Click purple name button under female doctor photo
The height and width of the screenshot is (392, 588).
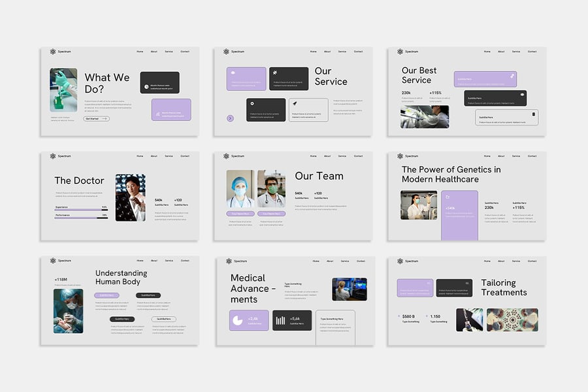(240, 214)
